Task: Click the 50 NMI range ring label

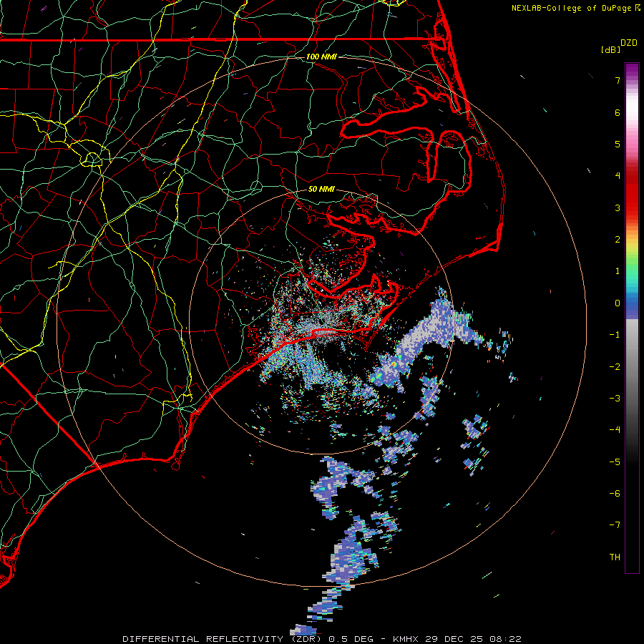Action: click(321, 189)
